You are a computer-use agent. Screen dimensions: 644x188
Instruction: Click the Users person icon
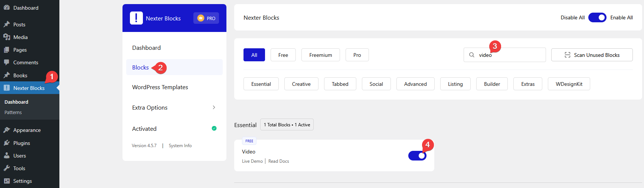coord(7,156)
